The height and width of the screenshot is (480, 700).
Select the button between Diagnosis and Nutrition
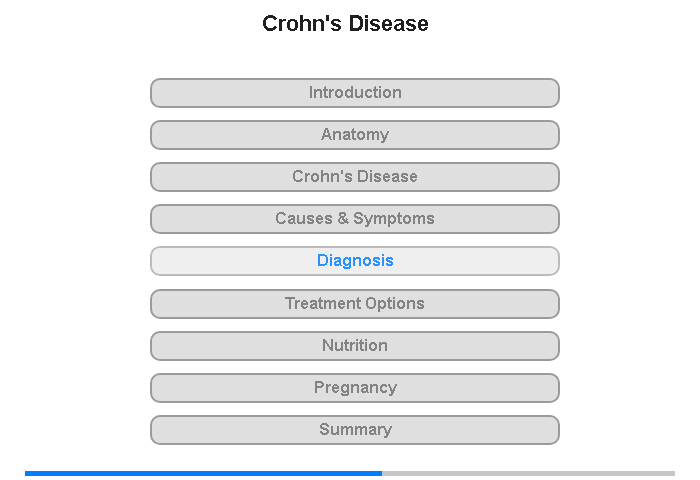[355, 304]
